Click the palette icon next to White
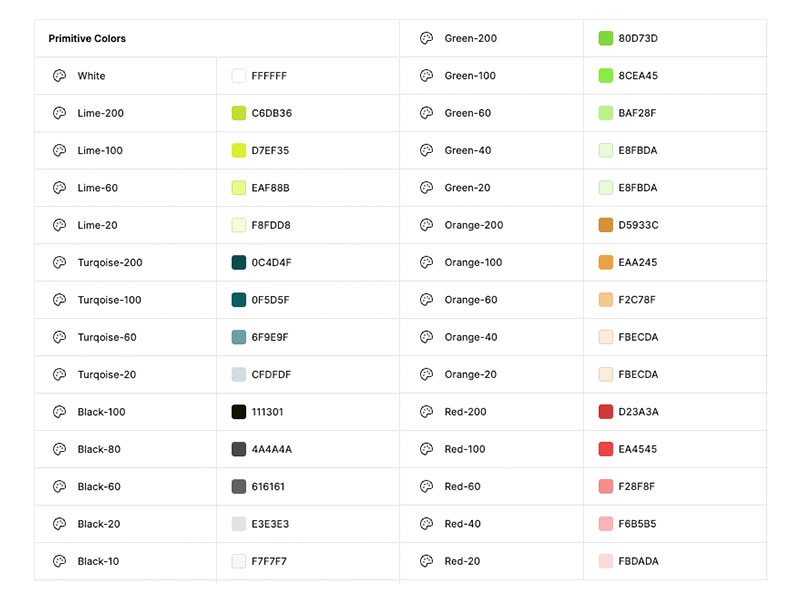800x600 pixels. pos(59,76)
